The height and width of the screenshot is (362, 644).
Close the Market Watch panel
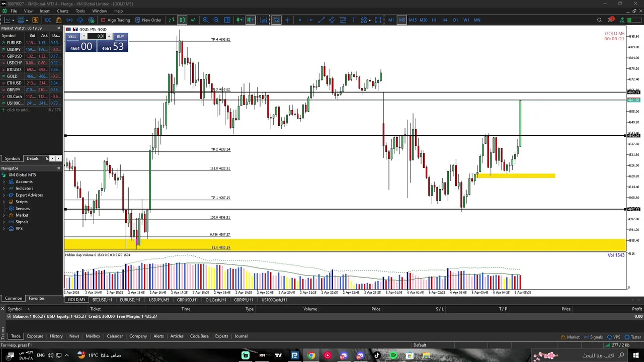coord(58,28)
